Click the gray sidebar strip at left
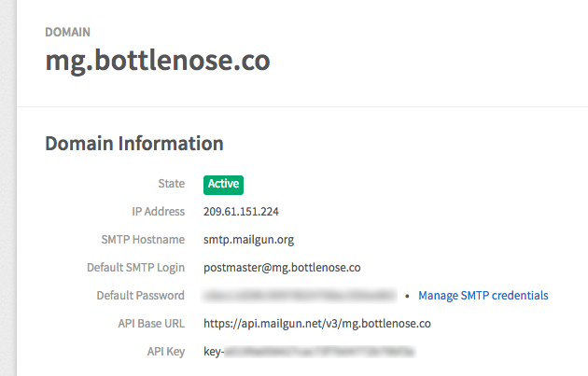588x376 pixels. click(7, 188)
